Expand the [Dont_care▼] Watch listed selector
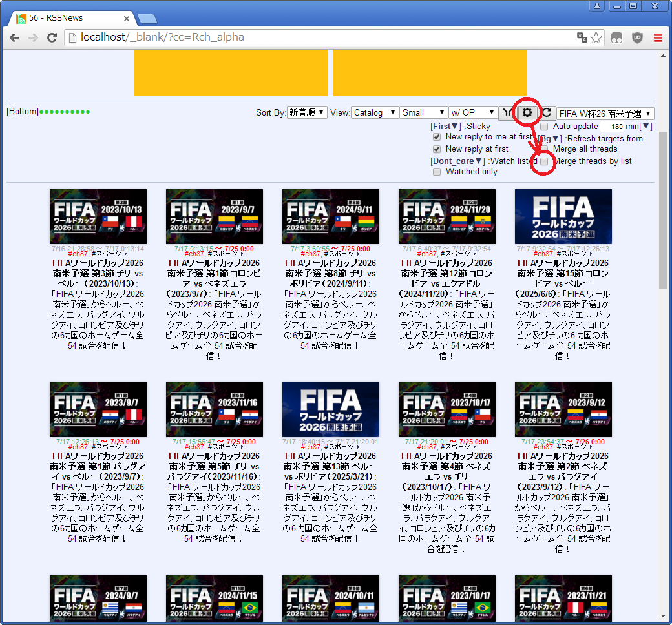 (x=457, y=161)
